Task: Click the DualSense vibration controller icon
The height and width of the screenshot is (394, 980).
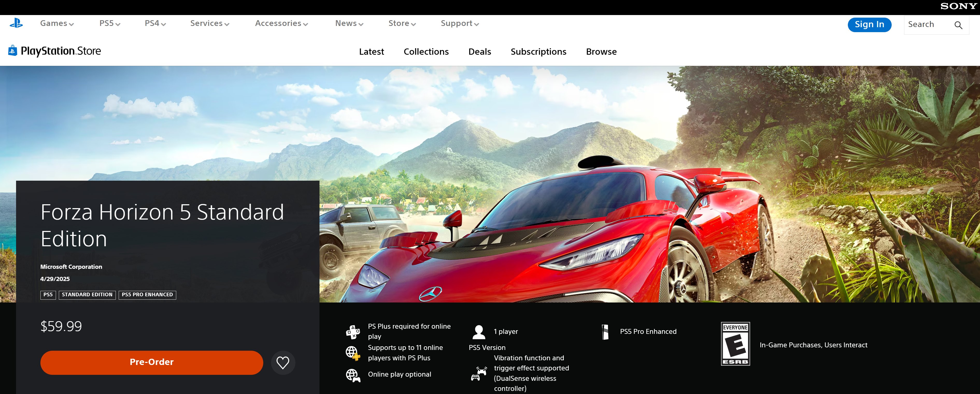Action: pos(479,374)
